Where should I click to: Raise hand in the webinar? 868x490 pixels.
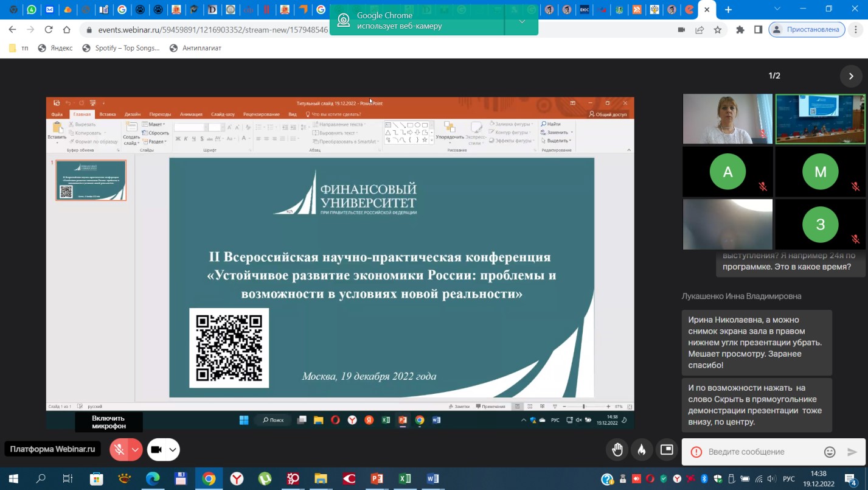point(617,450)
